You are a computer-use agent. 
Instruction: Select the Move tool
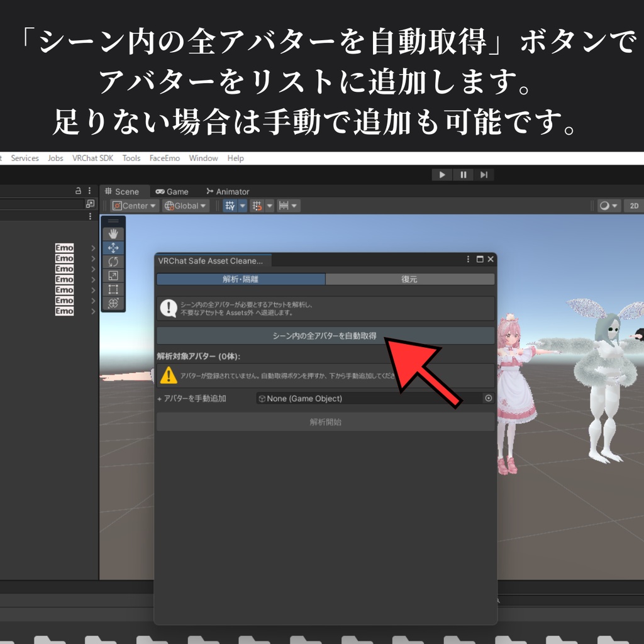pos(113,248)
